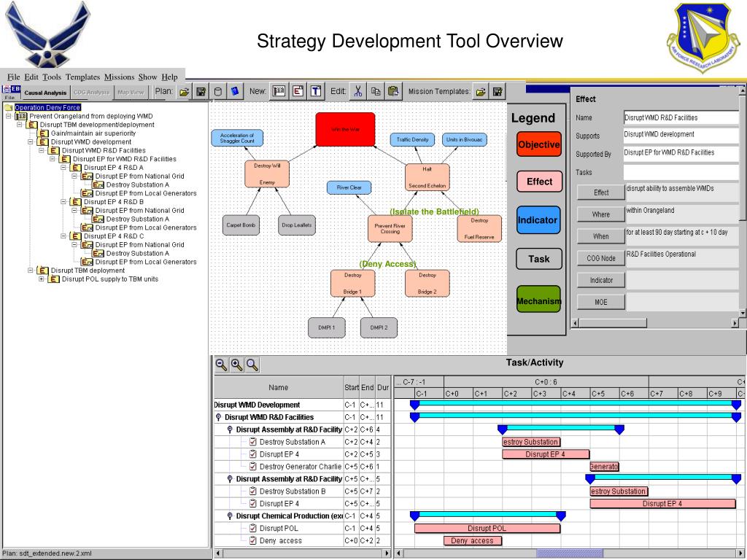Click the Where button

tap(601, 214)
